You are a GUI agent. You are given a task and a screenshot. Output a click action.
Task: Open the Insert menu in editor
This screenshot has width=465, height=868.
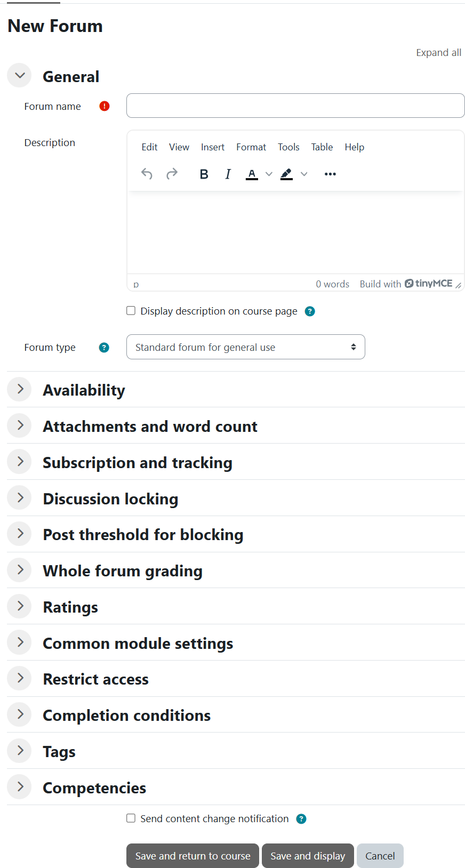(212, 147)
